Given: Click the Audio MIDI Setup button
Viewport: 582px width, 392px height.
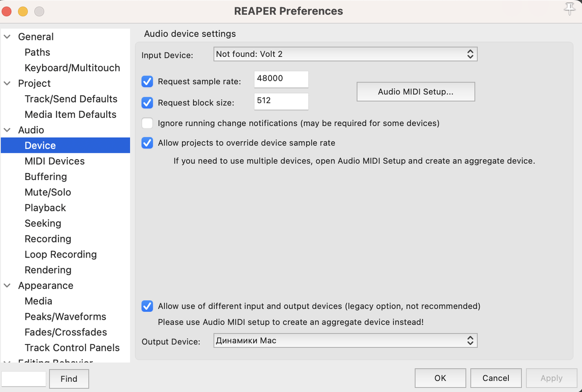Looking at the screenshot, I should [416, 92].
